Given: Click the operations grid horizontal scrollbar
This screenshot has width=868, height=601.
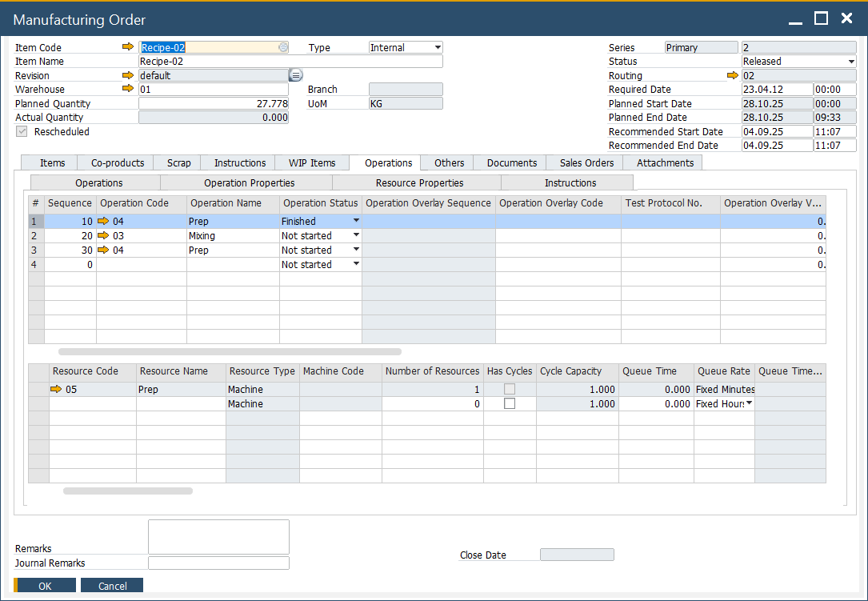Looking at the screenshot, I should pyautogui.click(x=230, y=351).
